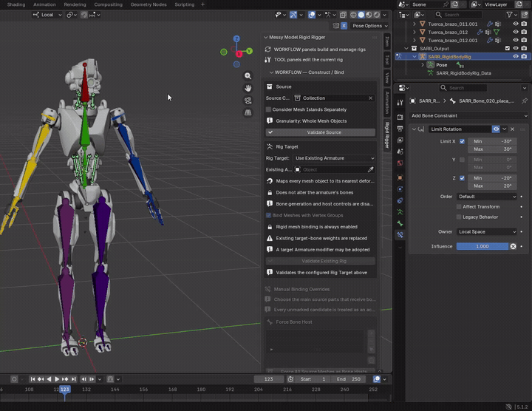Switch perspective/orthographic with the grid icon
This screenshot has height=411, width=532.
(248, 112)
